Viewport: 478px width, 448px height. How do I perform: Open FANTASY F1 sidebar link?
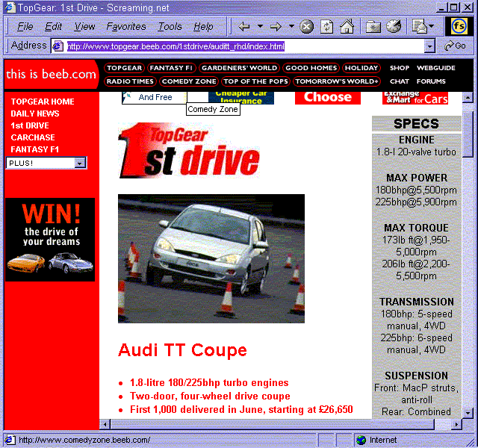(35, 149)
